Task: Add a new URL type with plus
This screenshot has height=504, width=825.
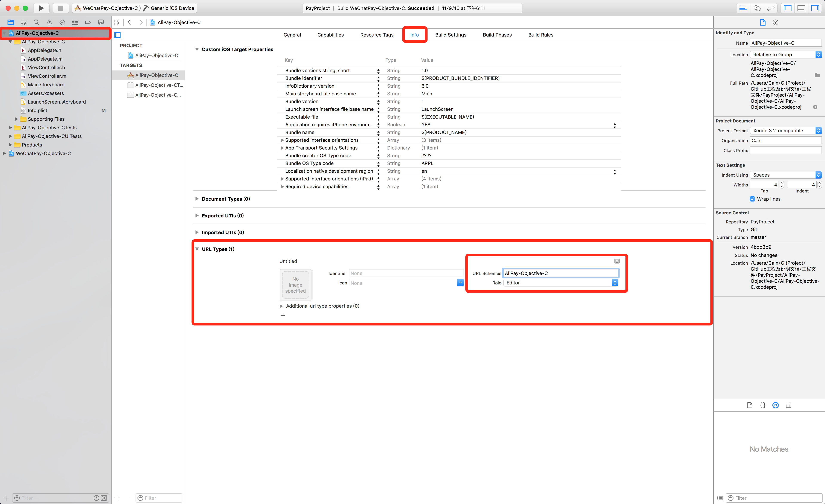Action: click(x=283, y=315)
